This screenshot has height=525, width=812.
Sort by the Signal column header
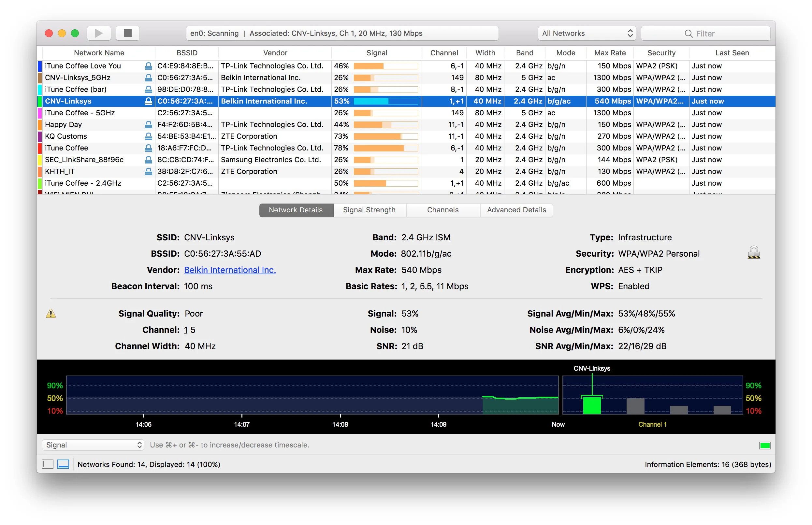click(376, 53)
